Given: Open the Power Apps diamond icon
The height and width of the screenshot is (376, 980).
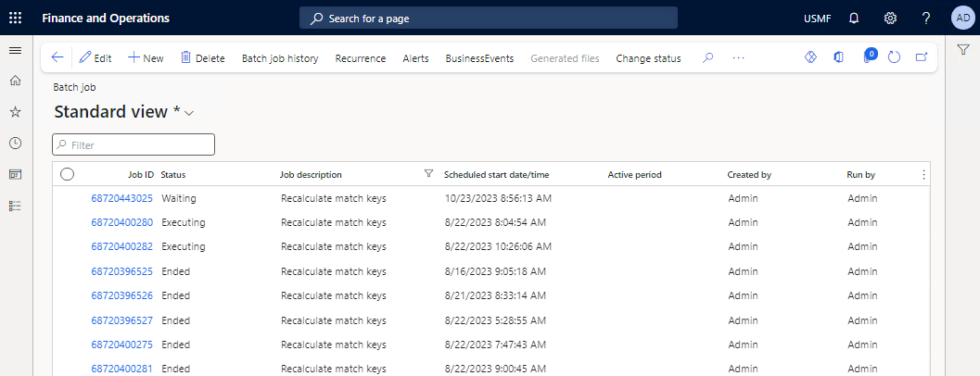Looking at the screenshot, I should click(810, 57).
